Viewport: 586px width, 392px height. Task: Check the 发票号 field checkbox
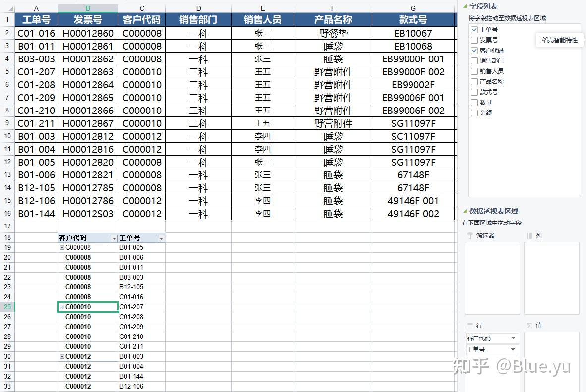pyautogui.click(x=474, y=40)
